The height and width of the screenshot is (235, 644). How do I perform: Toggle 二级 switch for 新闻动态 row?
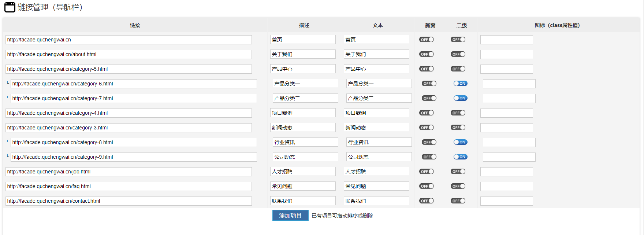click(x=458, y=128)
